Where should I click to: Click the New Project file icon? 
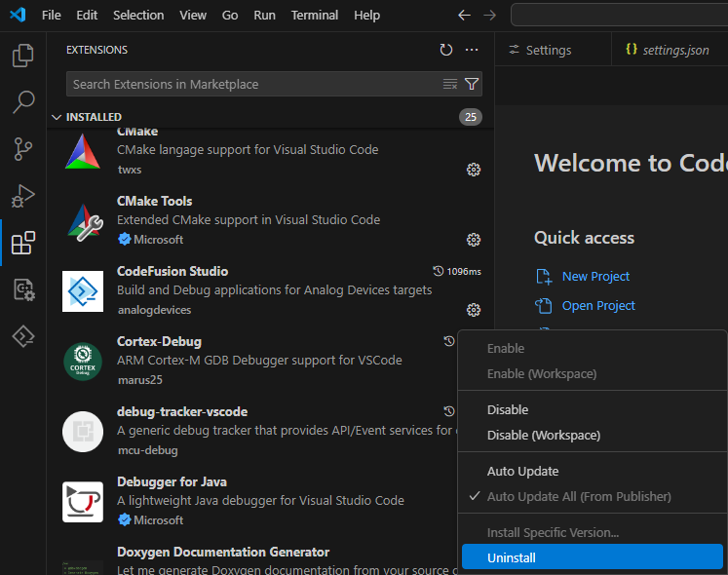pyautogui.click(x=544, y=277)
